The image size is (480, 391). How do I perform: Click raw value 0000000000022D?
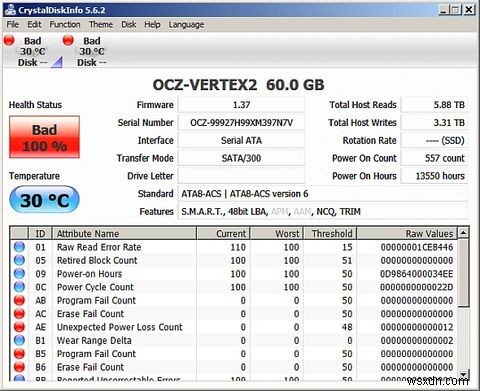point(417,287)
